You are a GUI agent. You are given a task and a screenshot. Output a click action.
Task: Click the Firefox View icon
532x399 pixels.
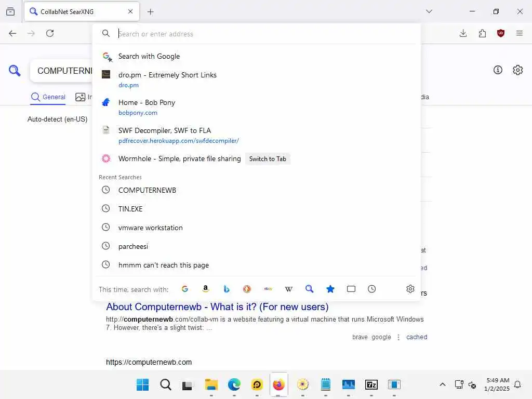[10, 11]
